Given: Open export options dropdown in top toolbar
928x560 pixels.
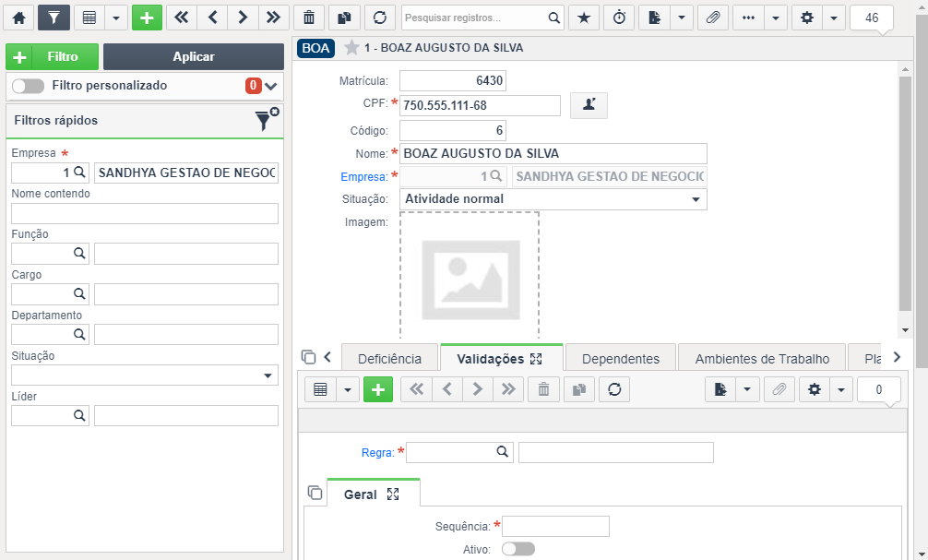Looking at the screenshot, I should pos(681,18).
